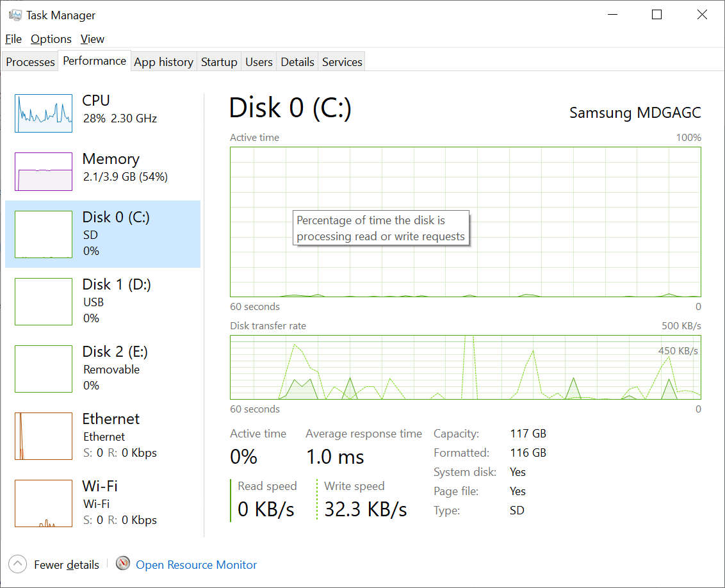
Task: Collapse view with Fewer details chevron
Action: coord(18,564)
